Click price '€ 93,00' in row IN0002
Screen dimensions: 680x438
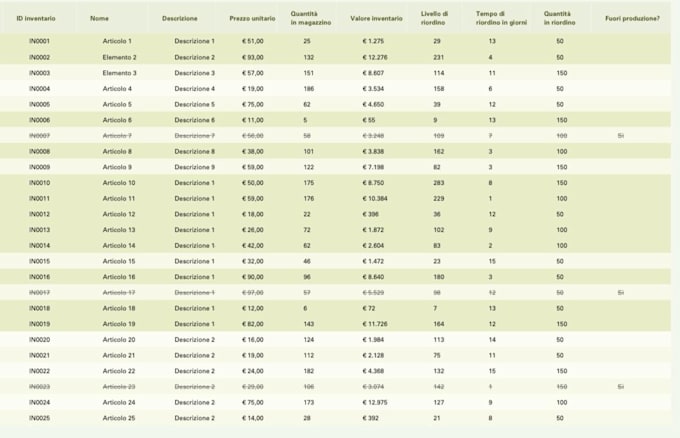point(252,57)
